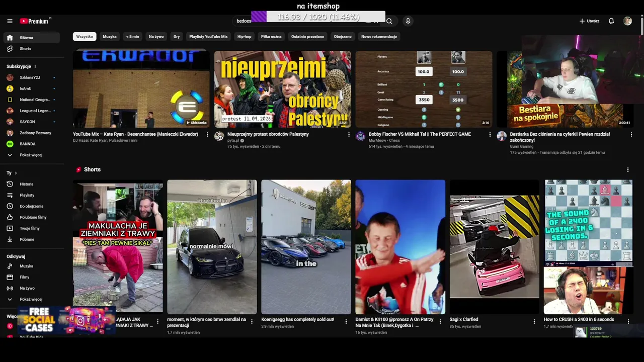644x362 pixels.
Task: Expand Pokaż więcej under Odkrywaj
Action: pyautogui.click(x=32, y=299)
